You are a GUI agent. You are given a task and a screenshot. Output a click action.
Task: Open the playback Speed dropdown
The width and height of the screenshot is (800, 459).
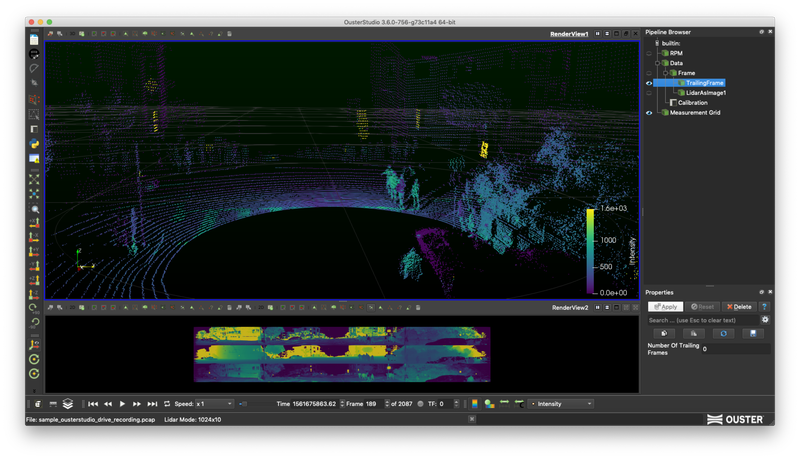[x=213, y=404]
